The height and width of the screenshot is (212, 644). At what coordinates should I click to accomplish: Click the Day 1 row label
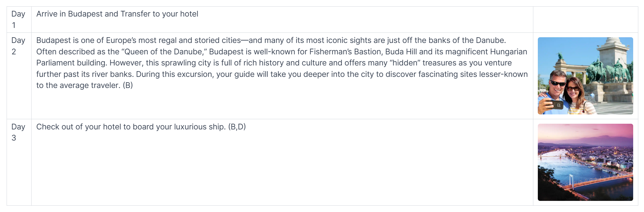click(x=18, y=20)
